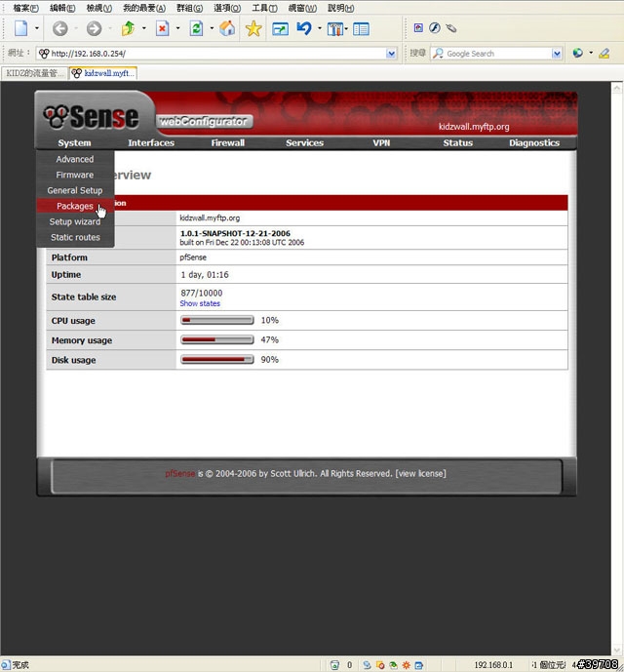Go back with the left arrow button
This screenshot has width=624, height=672.
click(x=60, y=28)
